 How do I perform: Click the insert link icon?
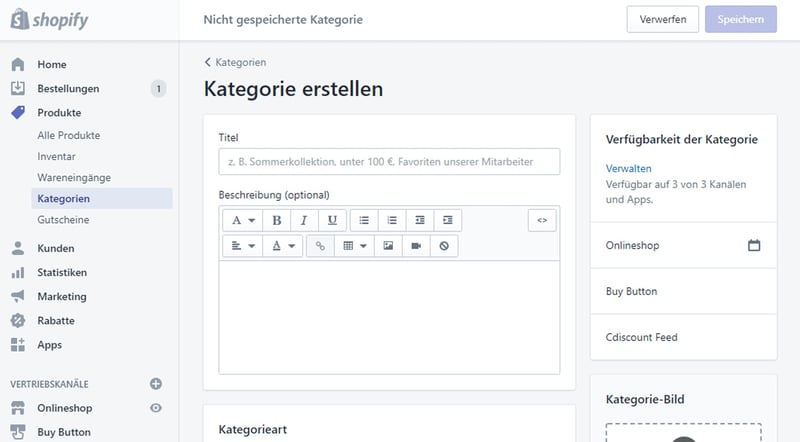pos(320,245)
